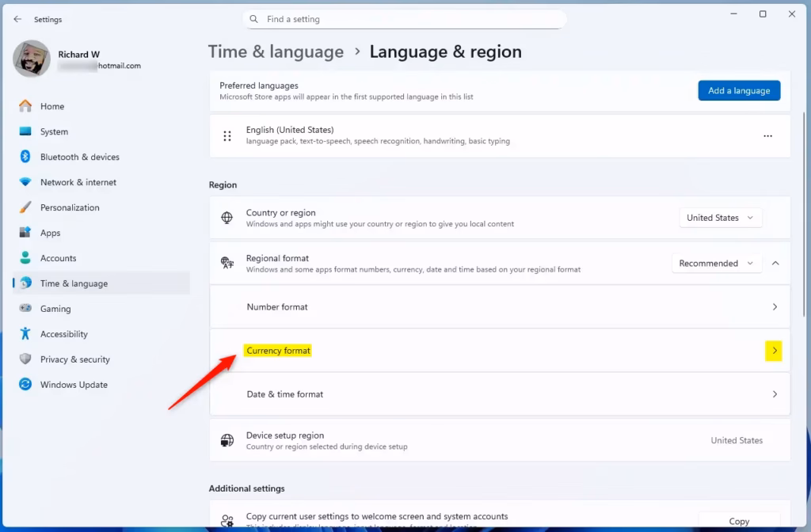Click the Regional format icon
The width and height of the screenshot is (811, 532).
coord(227,263)
